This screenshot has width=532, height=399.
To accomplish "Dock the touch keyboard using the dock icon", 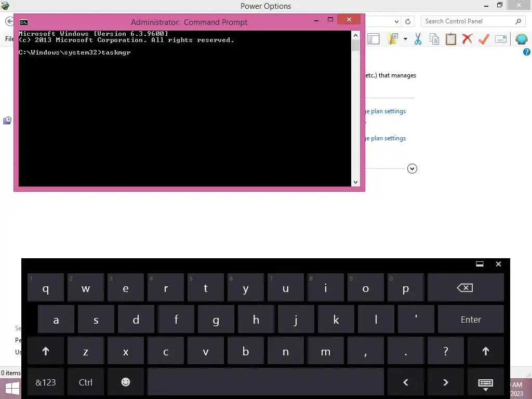I will (480, 264).
